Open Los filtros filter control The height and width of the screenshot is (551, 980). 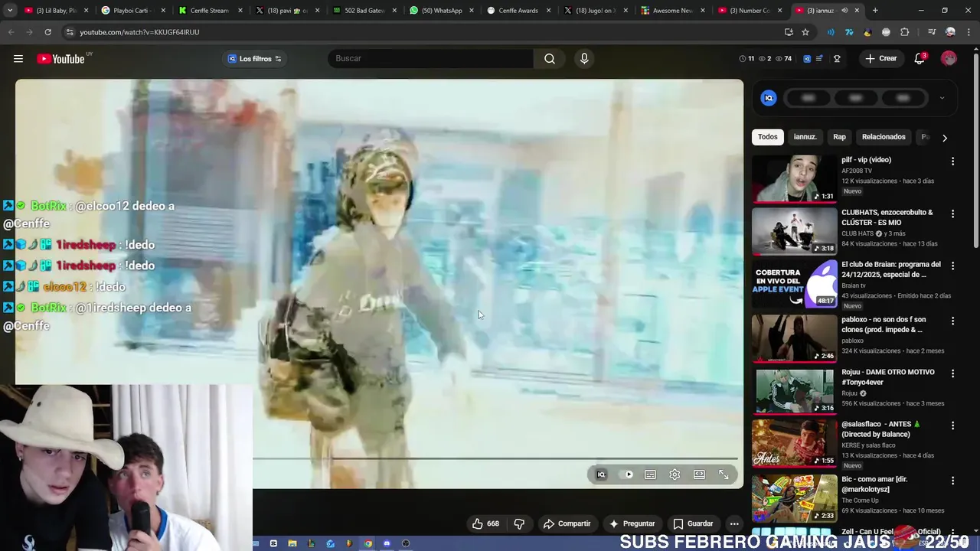(255, 59)
